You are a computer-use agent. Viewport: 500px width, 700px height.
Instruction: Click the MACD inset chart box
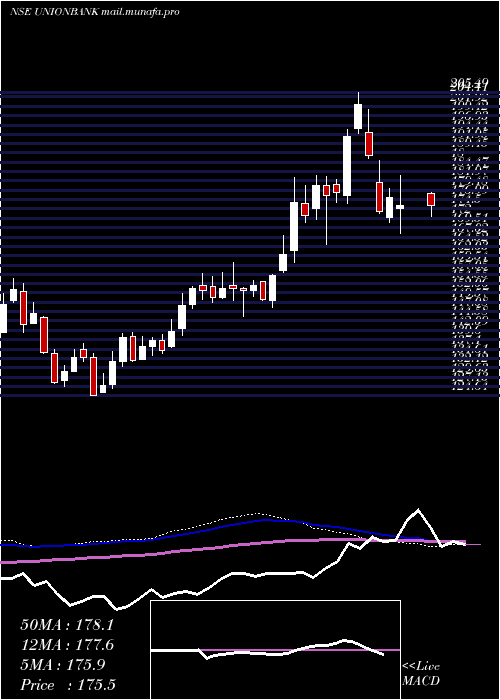tap(275, 650)
